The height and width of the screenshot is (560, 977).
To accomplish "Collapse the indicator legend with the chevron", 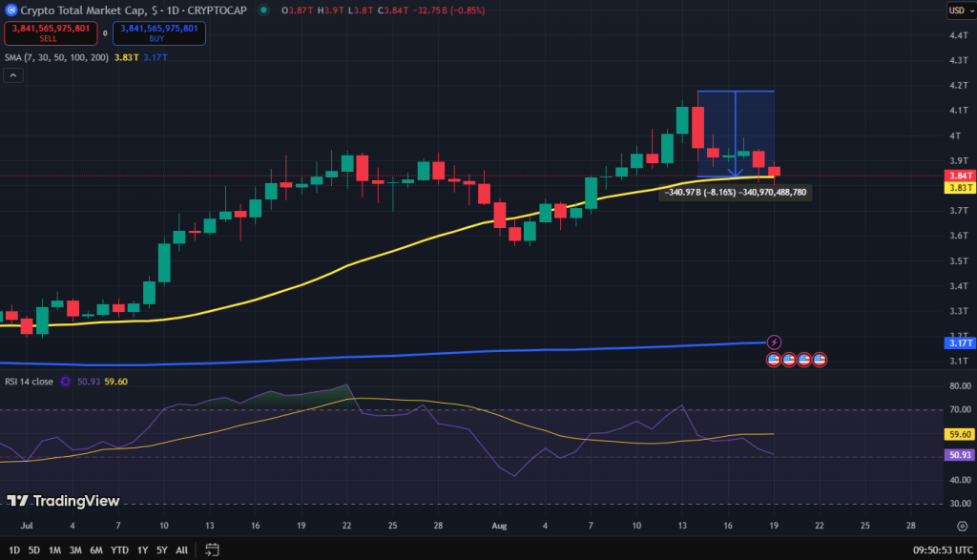I will 13,75.
